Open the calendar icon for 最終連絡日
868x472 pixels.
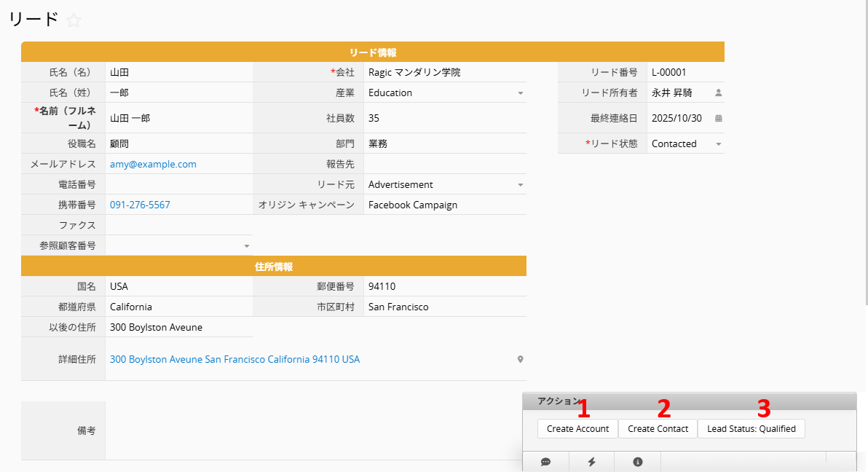click(x=718, y=118)
